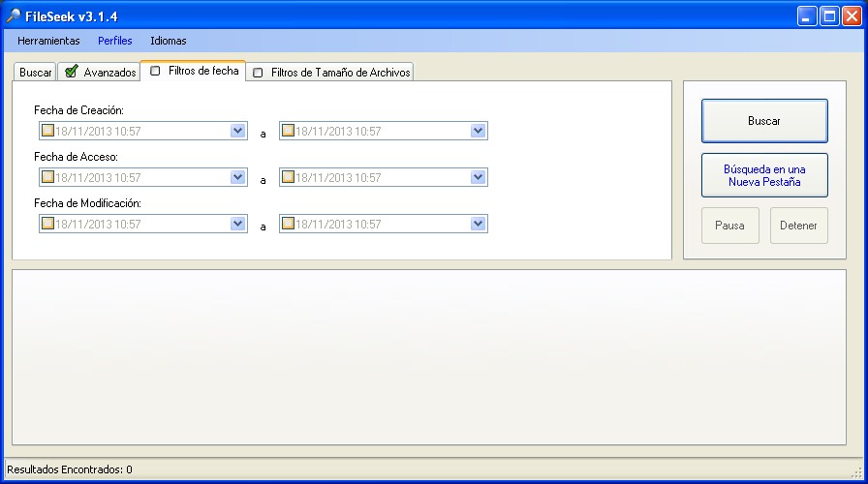Screen dimensions: 868x484
Task: Click the large Buscar search button
Action: 764,121
